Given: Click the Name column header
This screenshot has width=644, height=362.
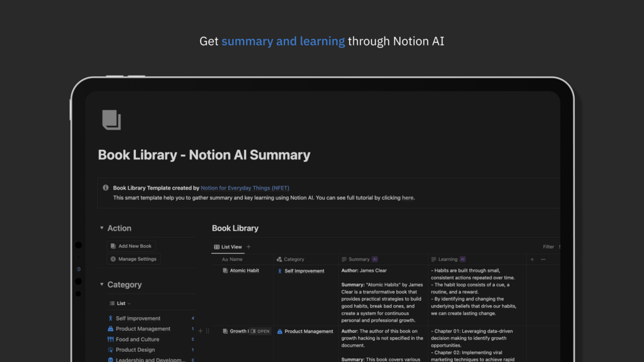Looking at the screenshot, I should pyautogui.click(x=242, y=259).
